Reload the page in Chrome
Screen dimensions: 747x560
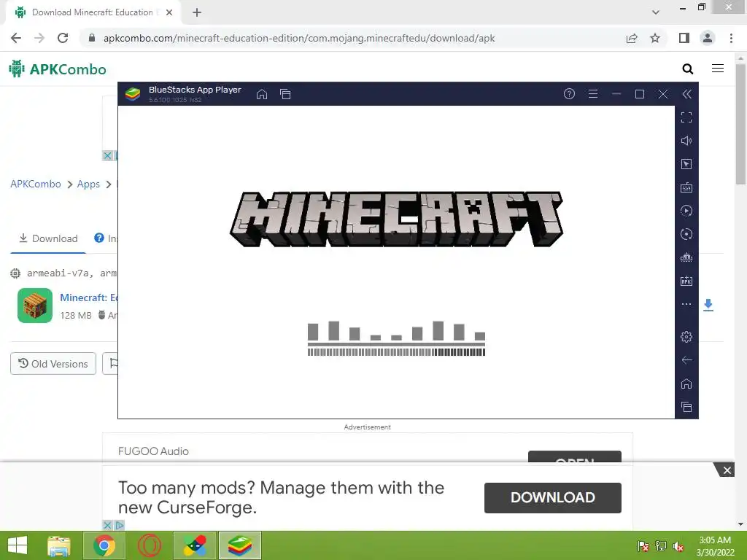click(x=63, y=38)
